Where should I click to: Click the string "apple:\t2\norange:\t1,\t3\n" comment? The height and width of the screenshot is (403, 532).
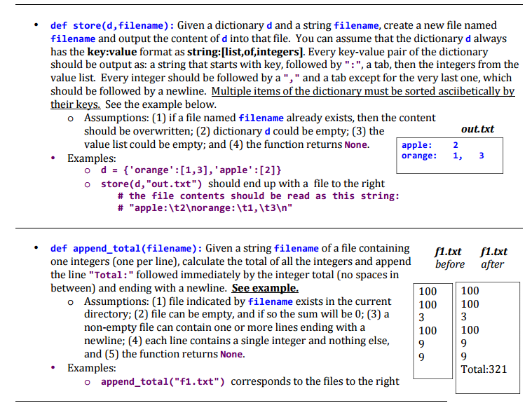coord(205,208)
